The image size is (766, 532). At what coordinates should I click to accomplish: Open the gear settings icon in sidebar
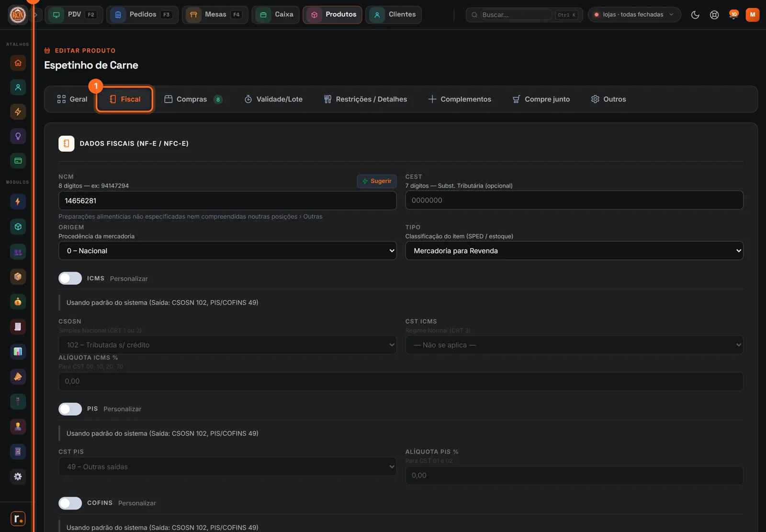tap(18, 477)
